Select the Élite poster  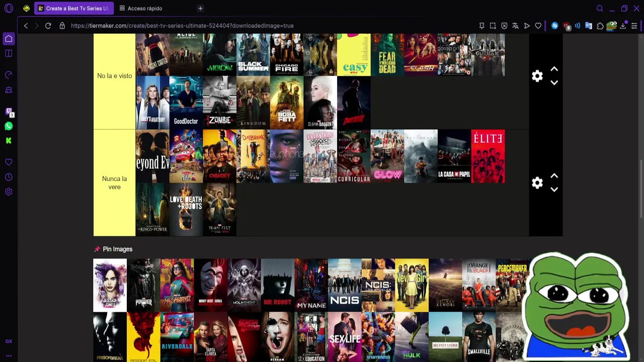pos(488,156)
